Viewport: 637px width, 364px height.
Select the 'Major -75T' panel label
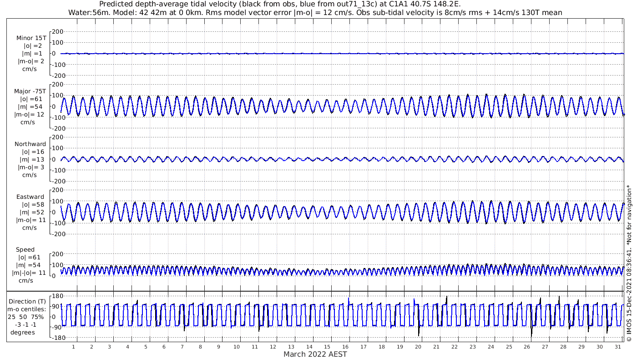(30, 91)
